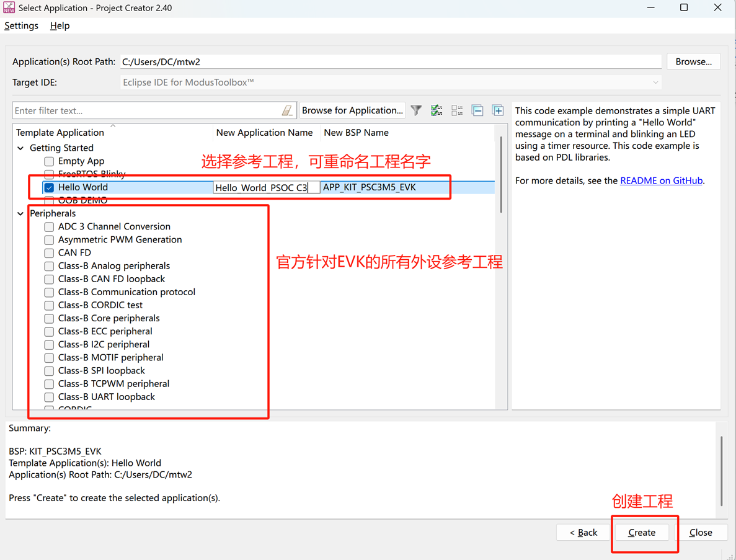This screenshot has height=560, width=736.
Task: Enable the Empty App checkbox
Action: [49, 161]
